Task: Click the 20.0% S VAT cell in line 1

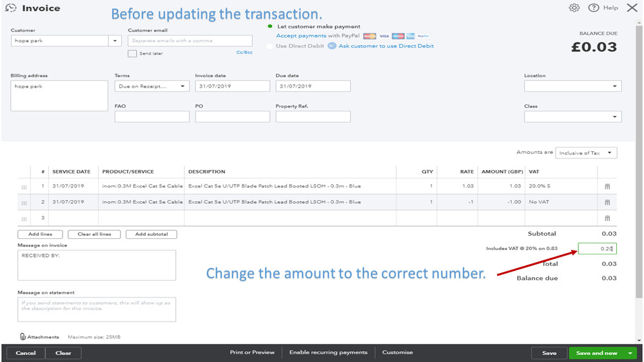Action: pos(561,186)
